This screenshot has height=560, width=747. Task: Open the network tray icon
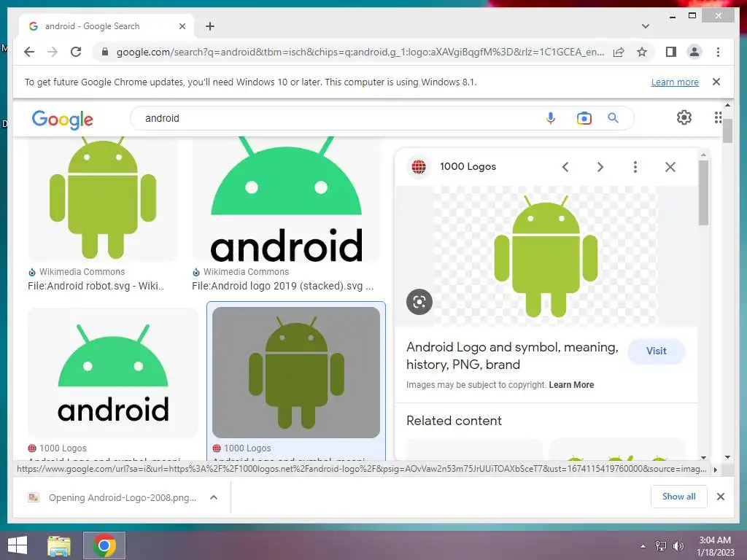pos(661,546)
